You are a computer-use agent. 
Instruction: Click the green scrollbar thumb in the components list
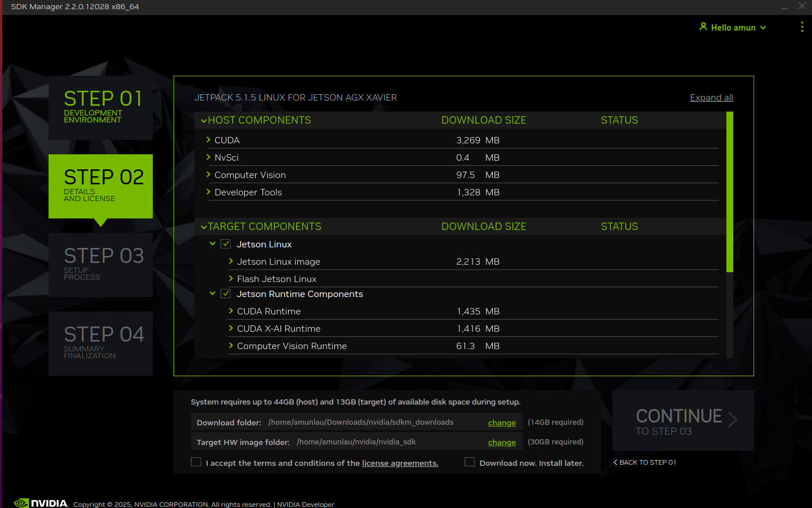coord(730,191)
